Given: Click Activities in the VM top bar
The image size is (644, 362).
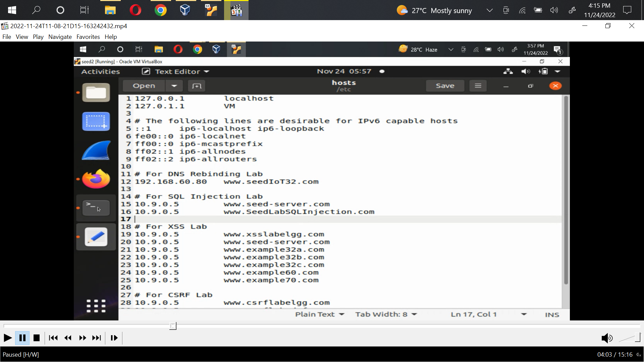Looking at the screenshot, I should tap(100, 71).
